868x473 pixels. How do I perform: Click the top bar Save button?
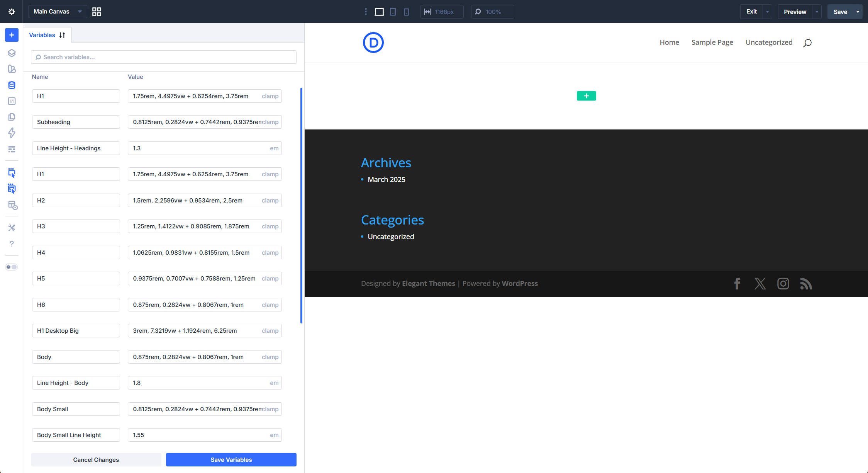pyautogui.click(x=840, y=12)
